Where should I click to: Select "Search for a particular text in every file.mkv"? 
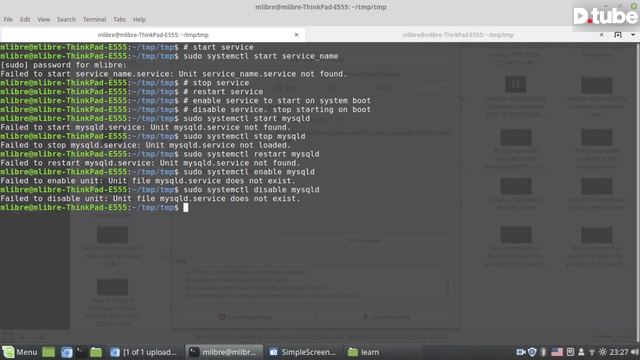coord(596,194)
